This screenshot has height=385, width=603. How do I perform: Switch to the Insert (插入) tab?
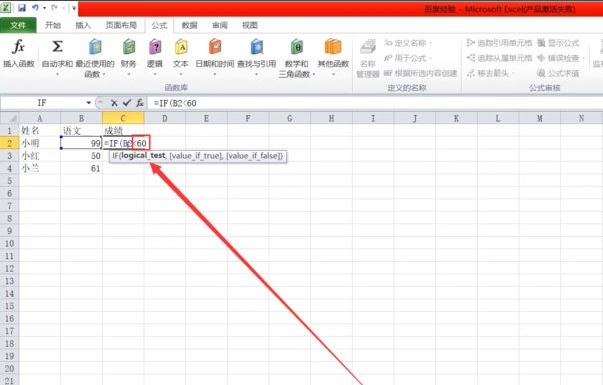point(83,25)
